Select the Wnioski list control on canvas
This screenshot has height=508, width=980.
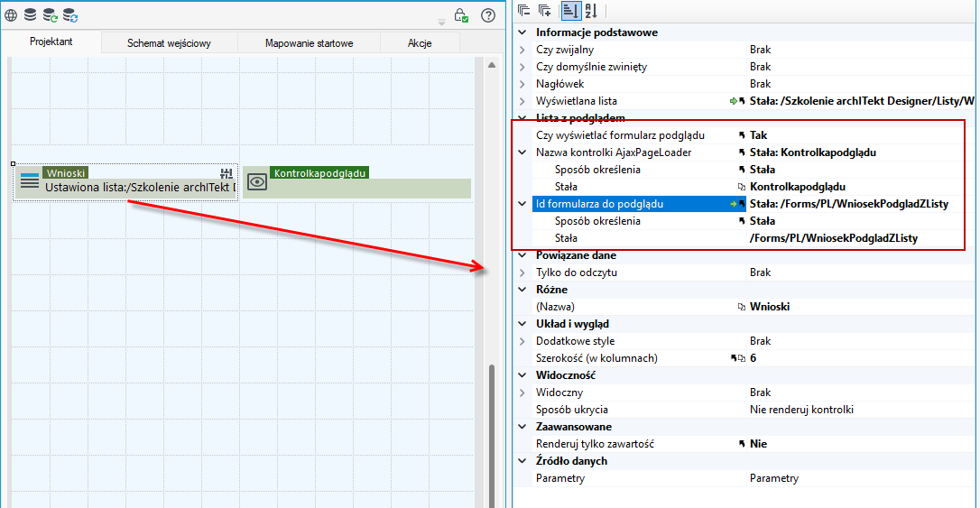click(125, 182)
